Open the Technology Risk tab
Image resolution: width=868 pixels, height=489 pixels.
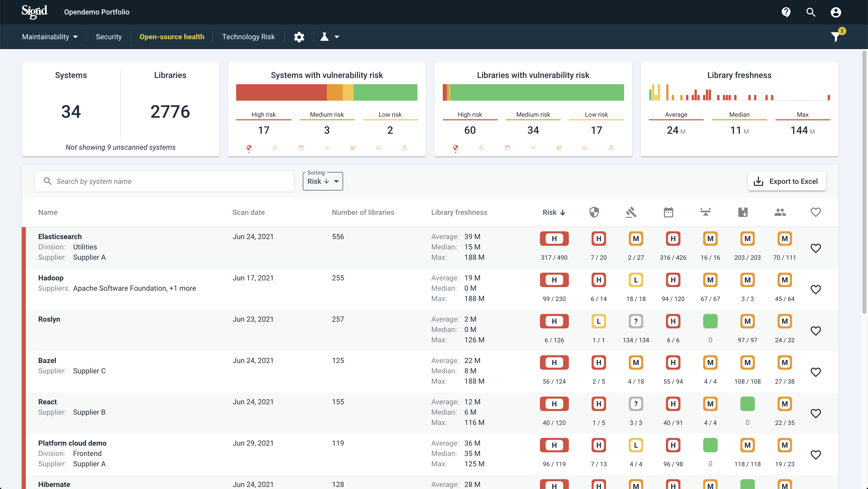pos(248,37)
